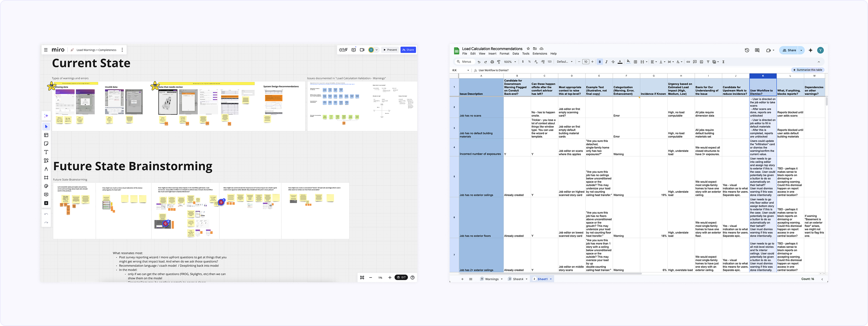Screen dimensions: 868x326
Task: Click the Present button in Miro
Action: 390,50
